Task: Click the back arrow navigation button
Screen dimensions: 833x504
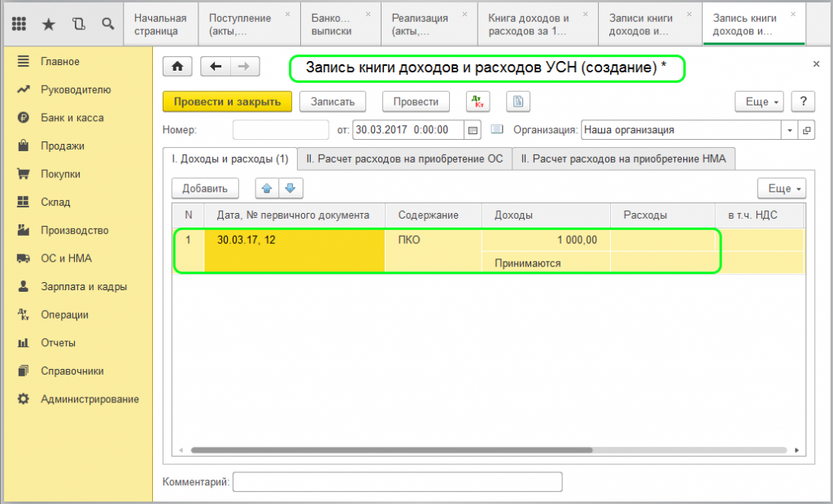Action: 216,67
